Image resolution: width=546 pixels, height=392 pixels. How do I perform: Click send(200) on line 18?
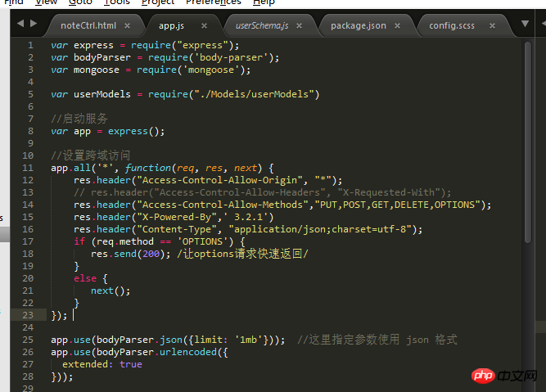tap(139, 254)
